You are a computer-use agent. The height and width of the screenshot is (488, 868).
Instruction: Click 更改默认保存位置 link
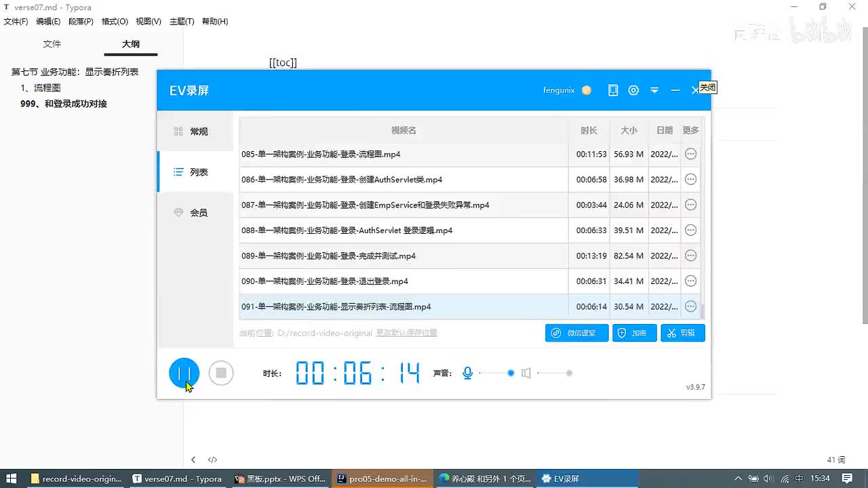click(406, 333)
